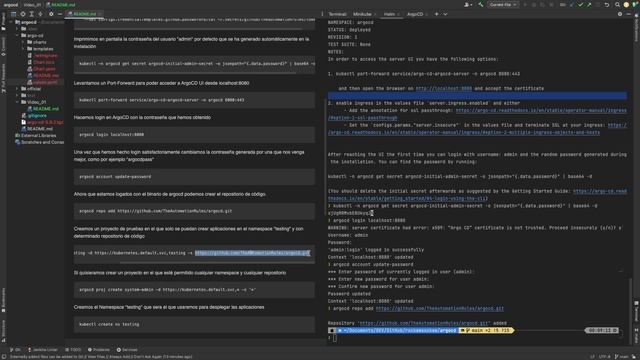Switch to the Helm terminal tab
Screen dimensions: 640x360
click(389, 14)
